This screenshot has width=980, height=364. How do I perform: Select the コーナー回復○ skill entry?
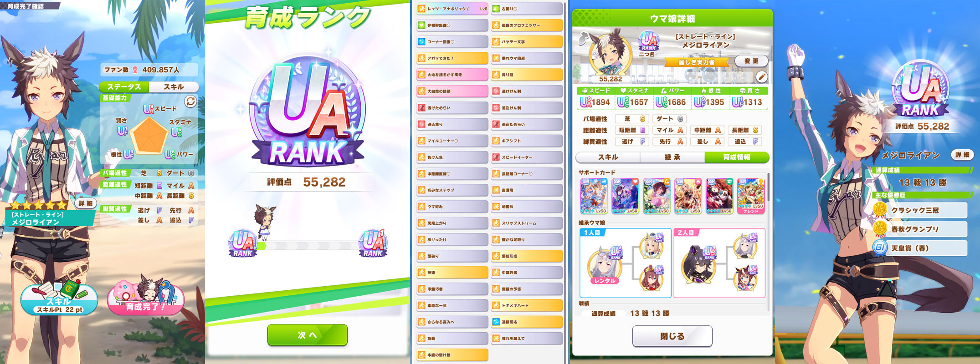[x=452, y=42]
